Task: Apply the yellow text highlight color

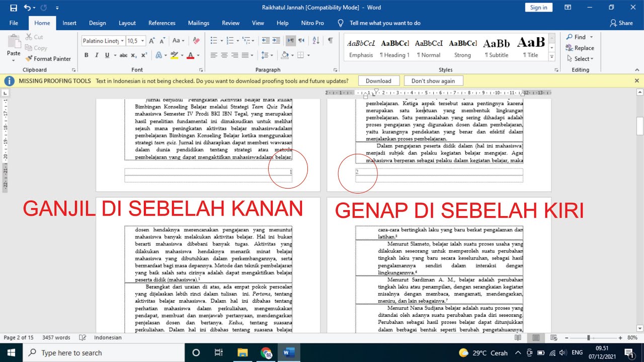Action: click(173, 55)
